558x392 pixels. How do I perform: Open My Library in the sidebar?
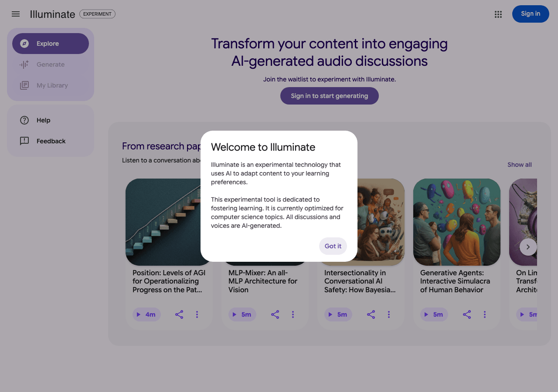click(x=51, y=85)
